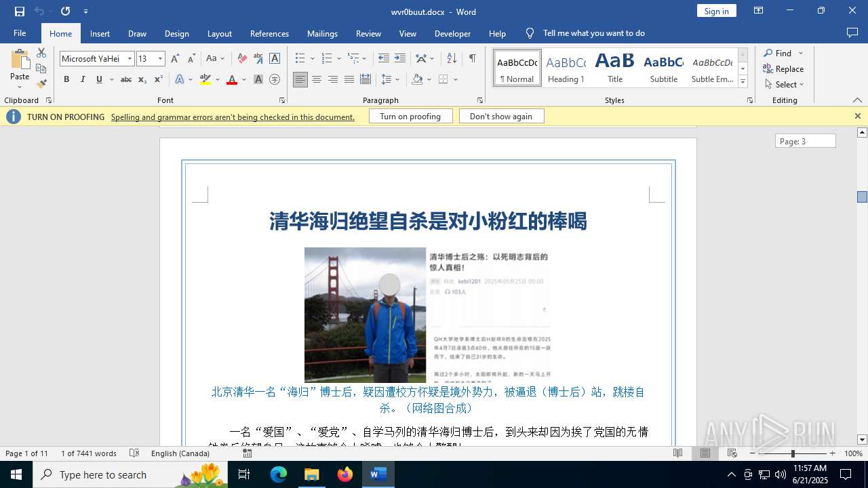Toggle Subscript formatting
The width and height of the screenshot is (868, 488).
142,79
